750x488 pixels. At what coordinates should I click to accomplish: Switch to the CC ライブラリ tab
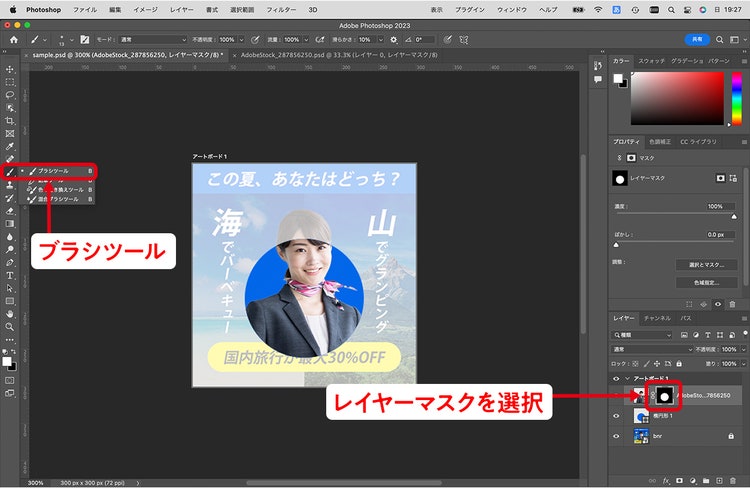pos(698,142)
